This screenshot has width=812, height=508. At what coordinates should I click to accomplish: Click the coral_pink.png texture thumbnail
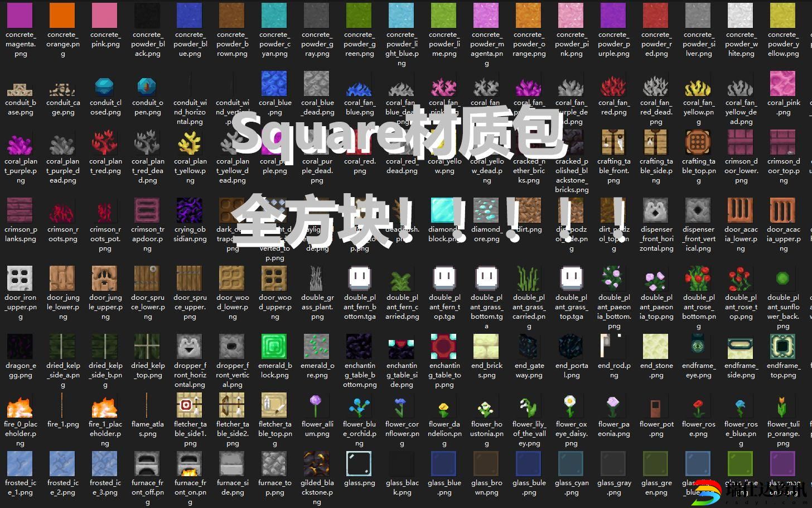(783, 84)
